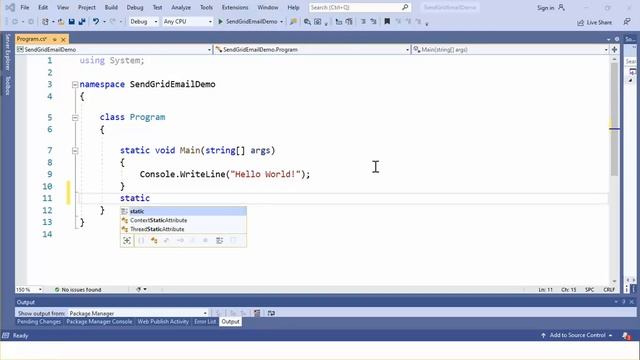Click the split editor plus icon
Screen dimensions: 640x360
point(614,49)
